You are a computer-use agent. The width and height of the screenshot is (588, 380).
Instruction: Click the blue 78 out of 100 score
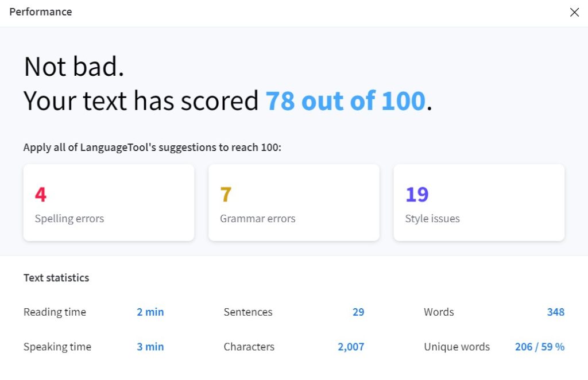tap(345, 101)
